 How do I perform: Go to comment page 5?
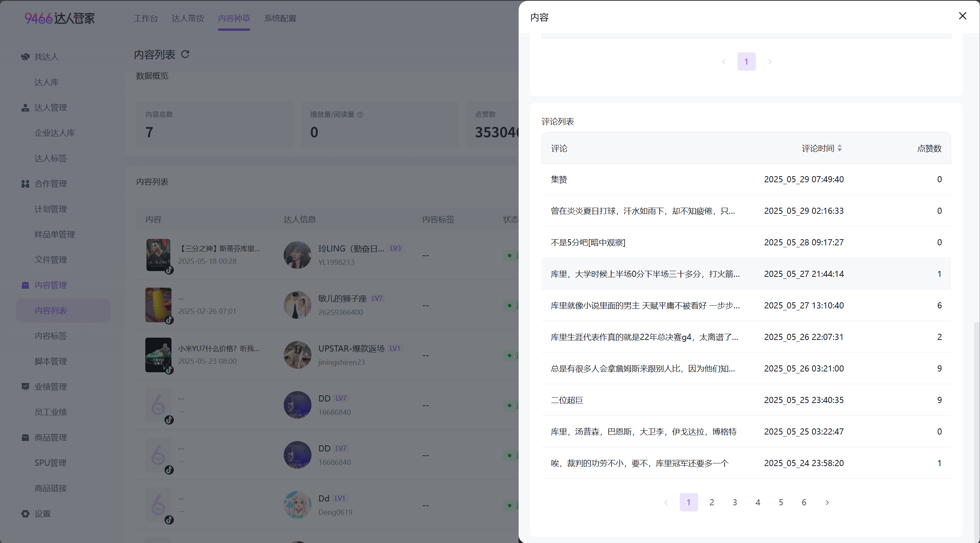[781, 502]
